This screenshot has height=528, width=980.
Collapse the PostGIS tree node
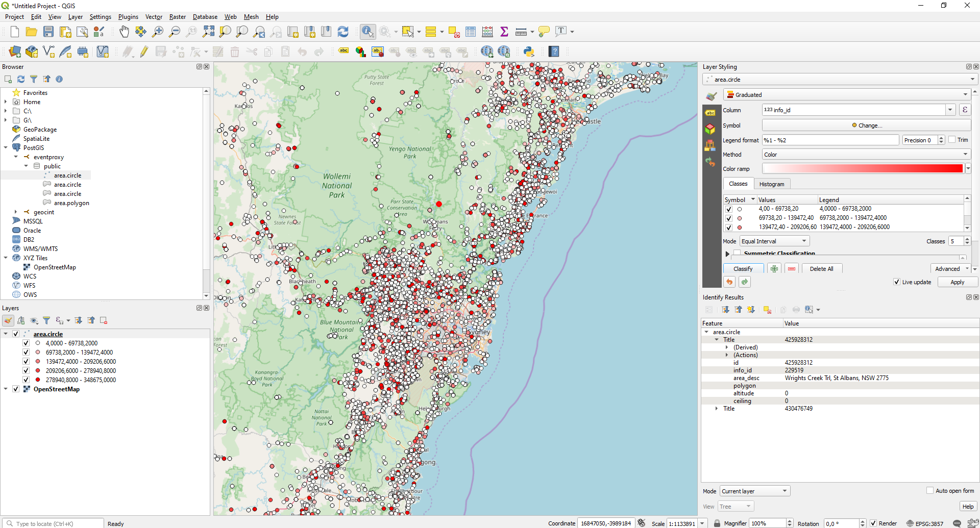(x=6, y=148)
